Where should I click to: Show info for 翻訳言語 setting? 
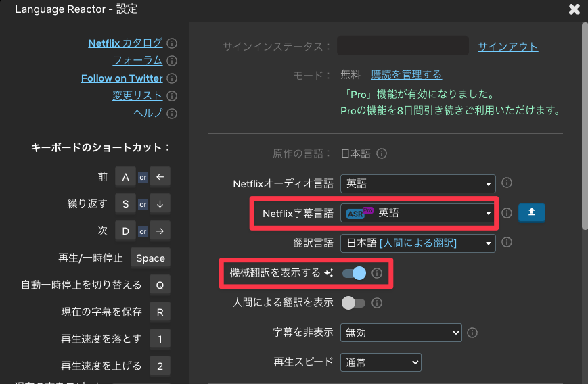tap(507, 243)
